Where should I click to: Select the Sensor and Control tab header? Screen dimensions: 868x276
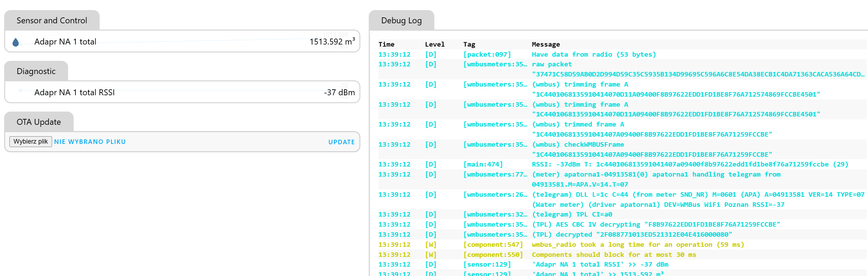click(52, 21)
